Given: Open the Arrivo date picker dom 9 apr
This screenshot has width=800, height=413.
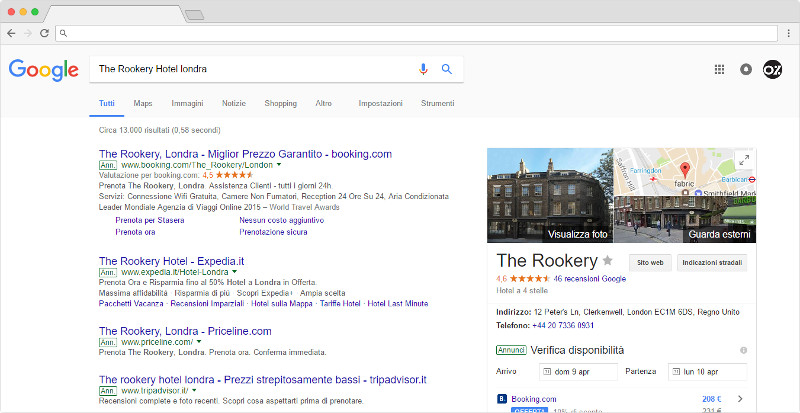Looking at the screenshot, I should 578,372.
